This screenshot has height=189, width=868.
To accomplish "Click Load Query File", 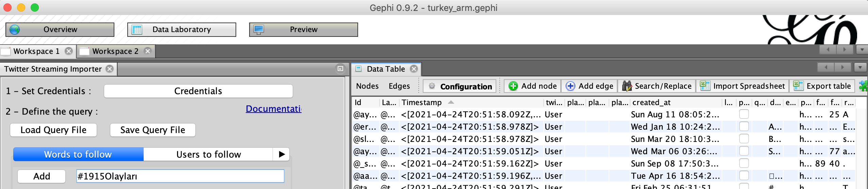I will point(53,130).
